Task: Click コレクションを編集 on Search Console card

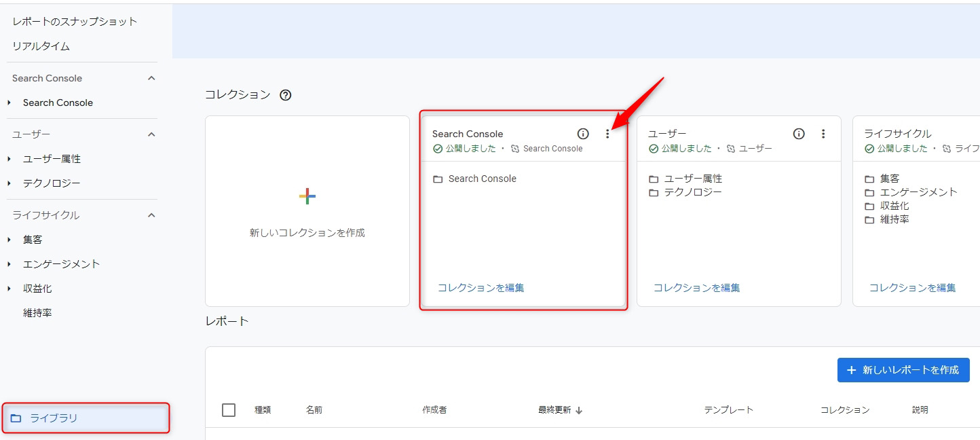Action: (x=480, y=288)
